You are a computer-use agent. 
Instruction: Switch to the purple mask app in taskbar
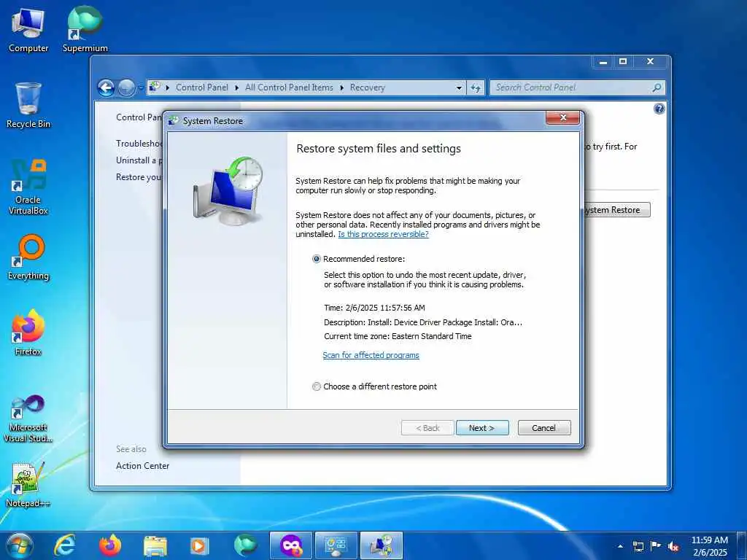tap(290, 545)
